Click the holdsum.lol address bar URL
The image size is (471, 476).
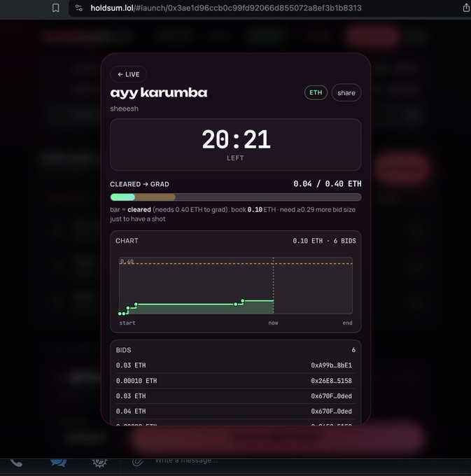(226, 8)
